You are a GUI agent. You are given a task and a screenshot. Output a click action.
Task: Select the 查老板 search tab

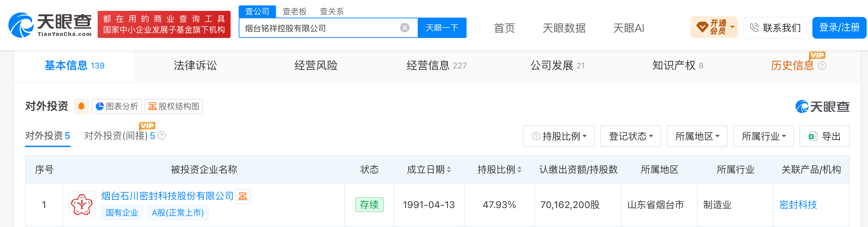tap(295, 12)
